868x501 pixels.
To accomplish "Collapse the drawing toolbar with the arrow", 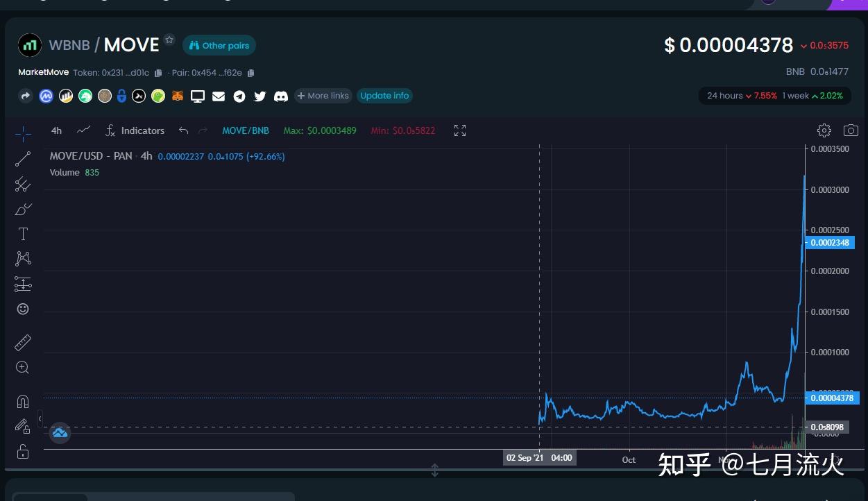I will point(40,418).
